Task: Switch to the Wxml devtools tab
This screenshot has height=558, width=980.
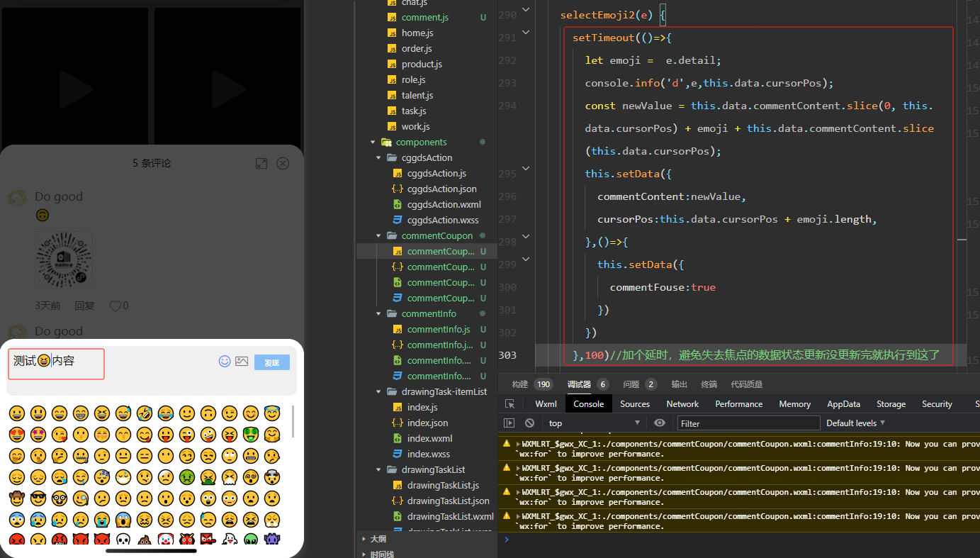Action: [546, 403]
